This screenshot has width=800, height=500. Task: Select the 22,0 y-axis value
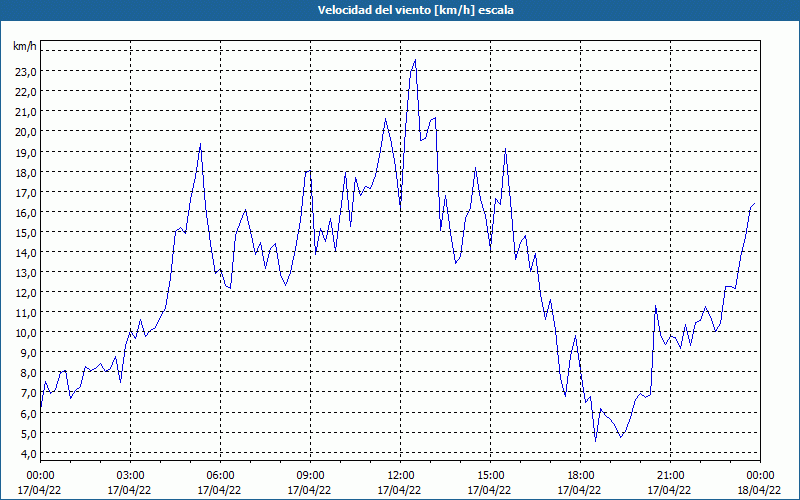tap(26, 92)
